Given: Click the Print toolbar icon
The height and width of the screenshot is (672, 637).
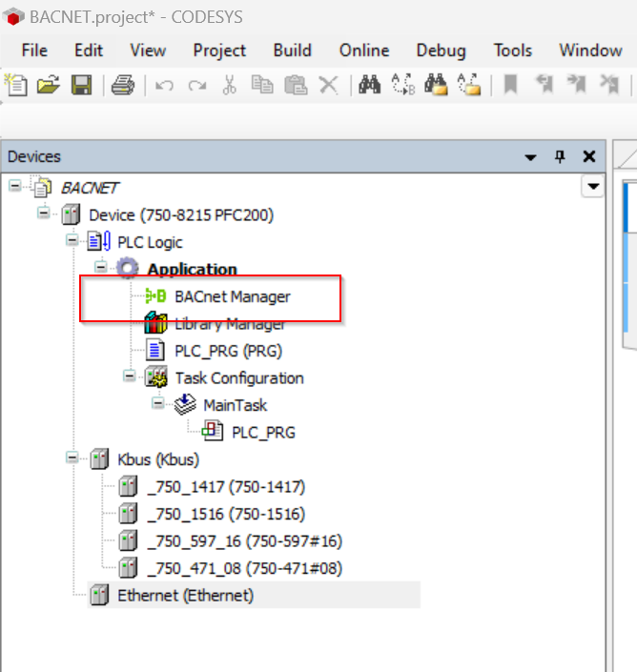Looking at the screenshot, I should click(123, 85).
